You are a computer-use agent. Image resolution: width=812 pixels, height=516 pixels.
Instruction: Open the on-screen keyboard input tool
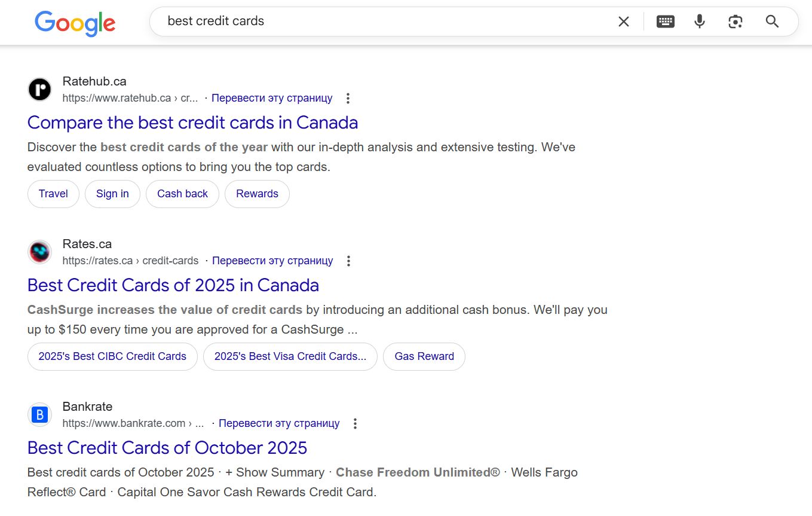pyautogui.click(x=665, y=22)
